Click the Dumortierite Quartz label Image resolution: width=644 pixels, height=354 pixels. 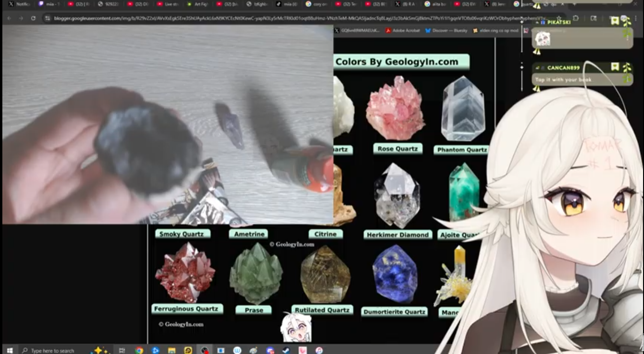(x=395, y=312)
